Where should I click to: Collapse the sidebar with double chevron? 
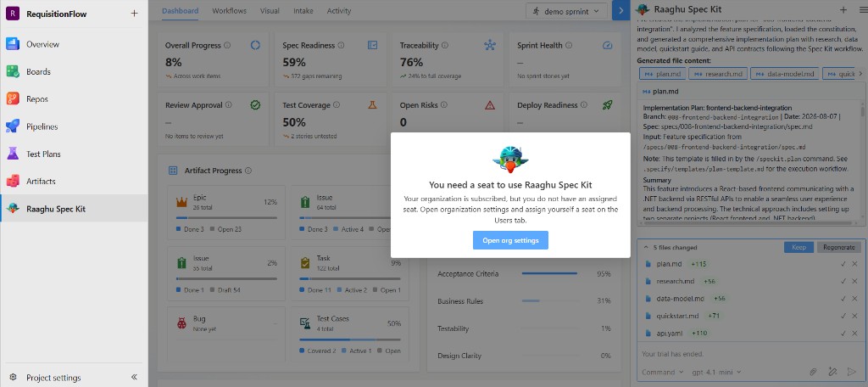click(134, 377)
